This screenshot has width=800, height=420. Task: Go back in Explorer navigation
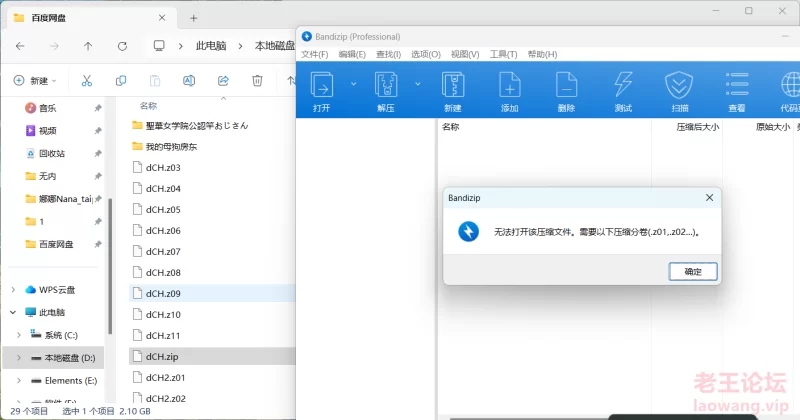point(20,46)
